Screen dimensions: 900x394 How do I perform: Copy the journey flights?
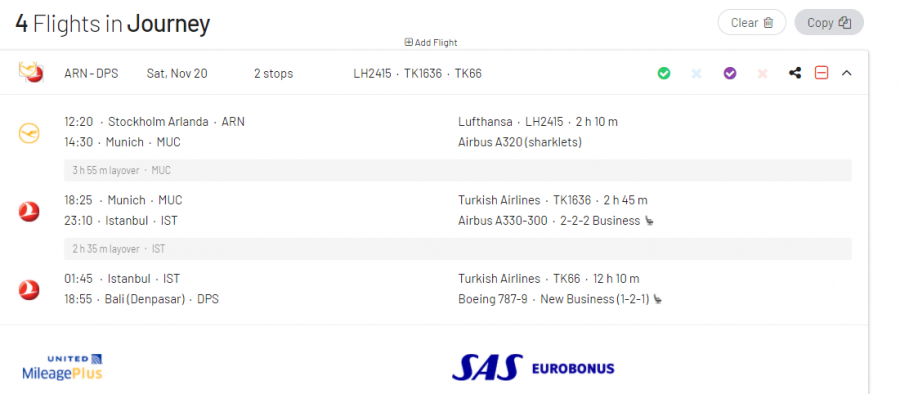click(829, 22)
